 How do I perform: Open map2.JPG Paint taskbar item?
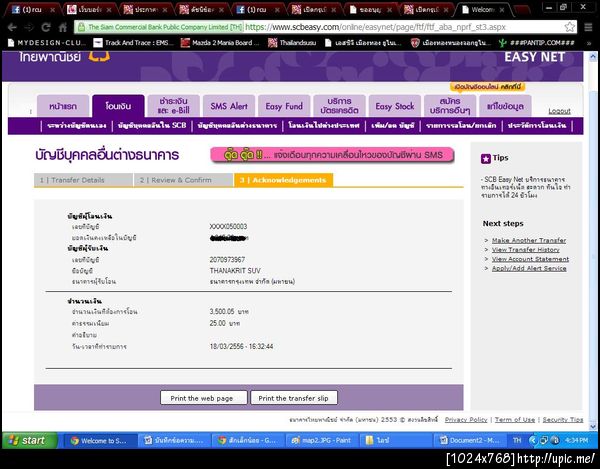[322, 440]
